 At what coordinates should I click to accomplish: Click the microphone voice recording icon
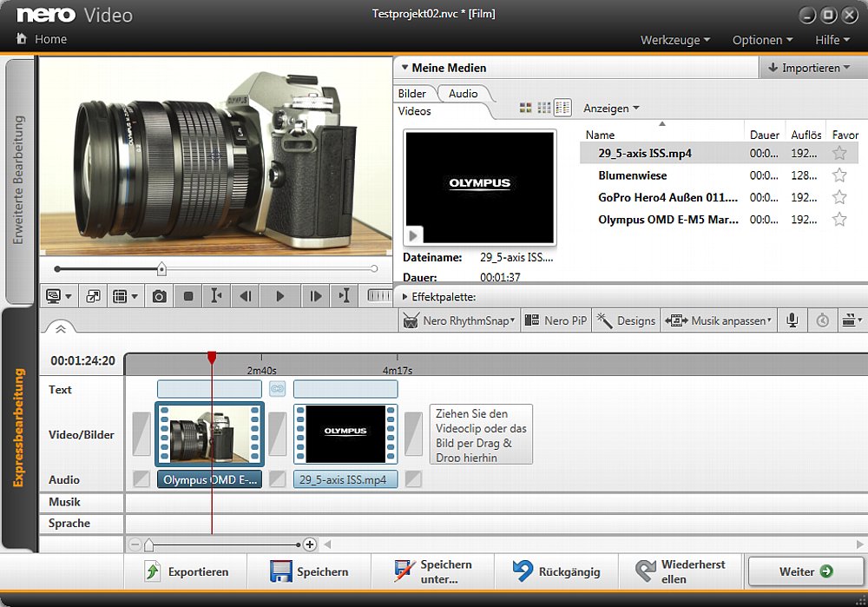[792, 320]
